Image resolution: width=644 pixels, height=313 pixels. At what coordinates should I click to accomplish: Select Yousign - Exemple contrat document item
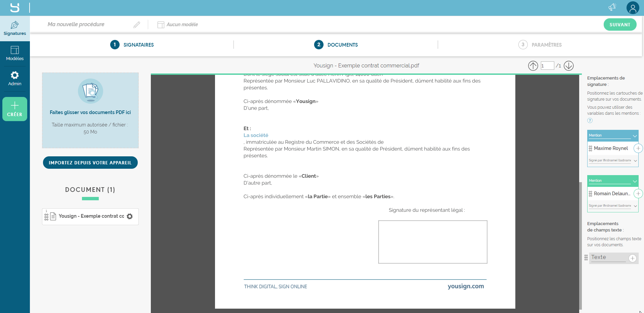coord(90,216)
